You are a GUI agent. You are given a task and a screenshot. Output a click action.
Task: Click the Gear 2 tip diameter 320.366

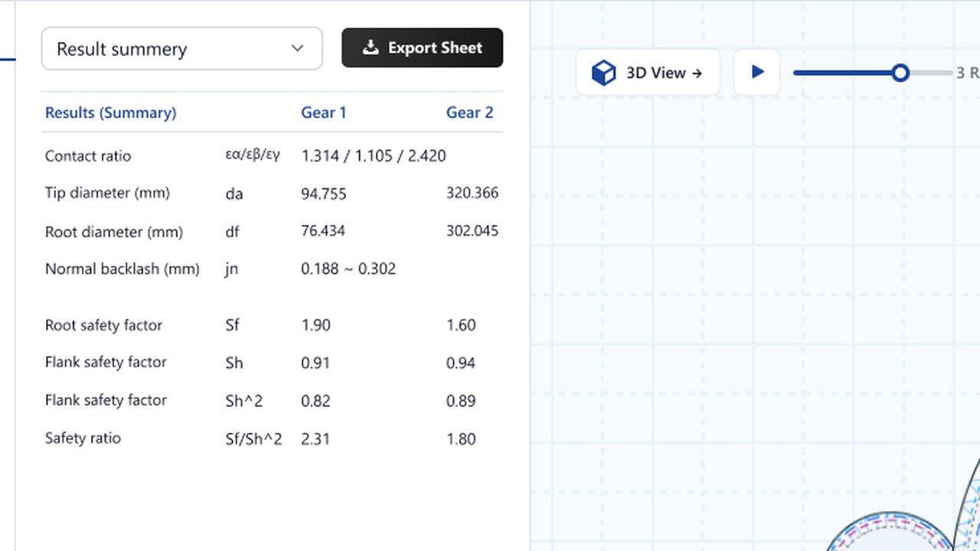[x=472, y=193]
